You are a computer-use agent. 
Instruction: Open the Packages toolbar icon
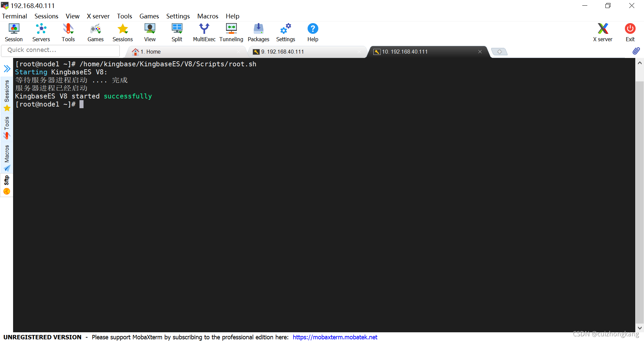click(x=258, y=32)
